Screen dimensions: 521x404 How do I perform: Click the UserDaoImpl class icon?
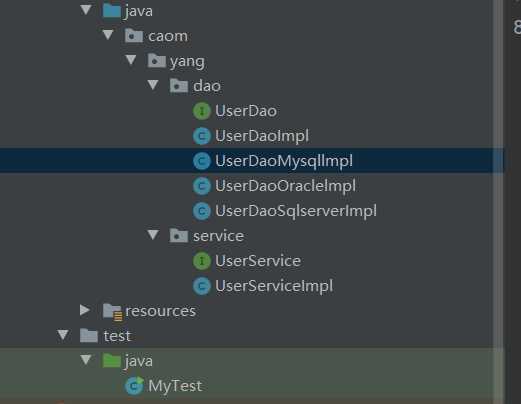pos(202,136)
